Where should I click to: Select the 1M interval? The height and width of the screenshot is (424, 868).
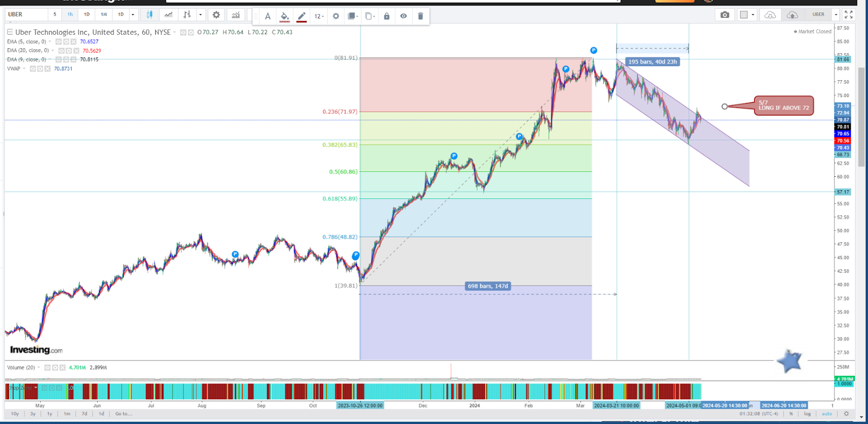(104, 15)
